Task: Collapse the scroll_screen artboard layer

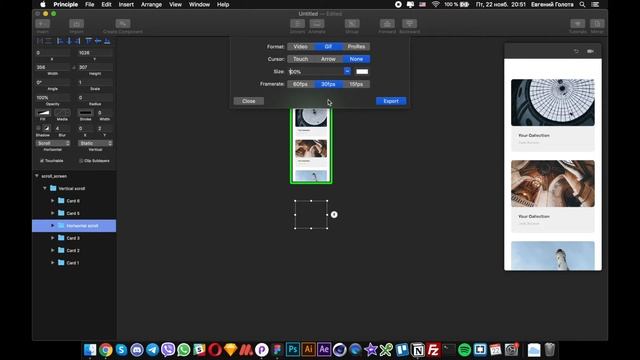Action: (x=37, y=176)
